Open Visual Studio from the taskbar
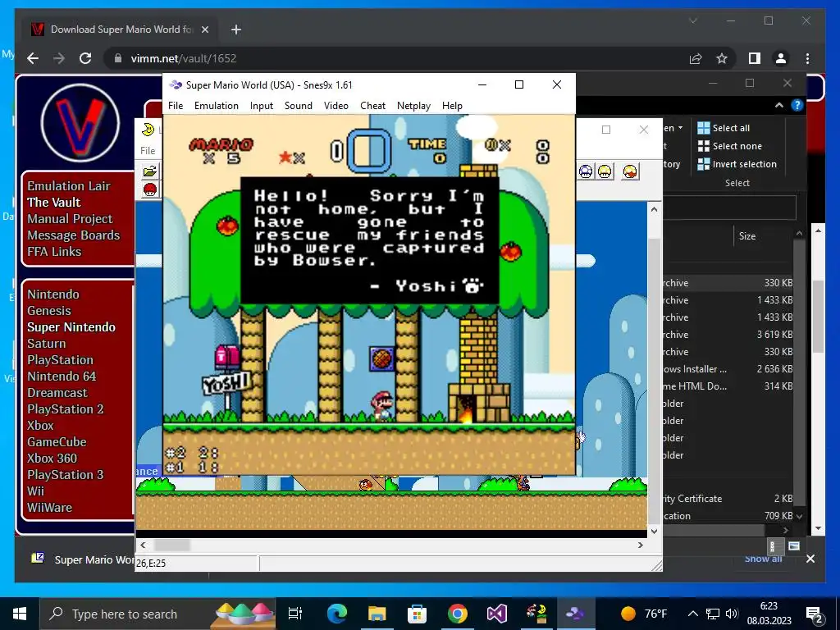The image size is (840, 630). 496,614
